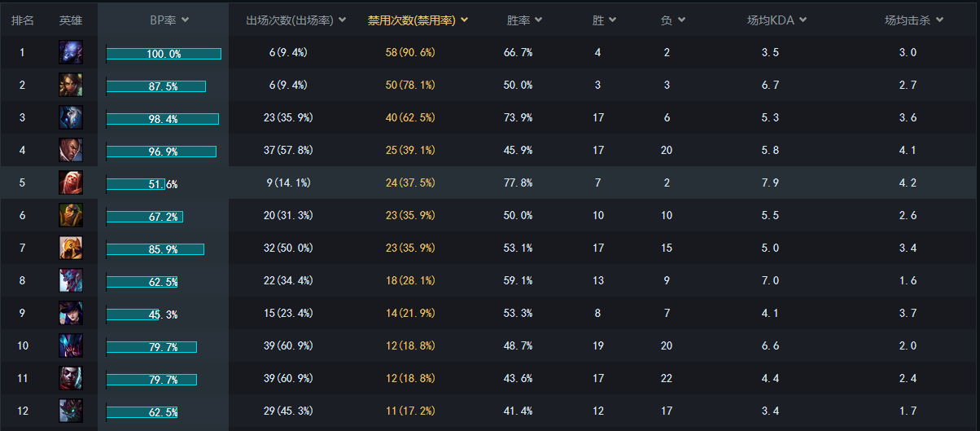980x431 pixels.
Task: Select the hero icon ranked 12th
Action: coord(71,411)
